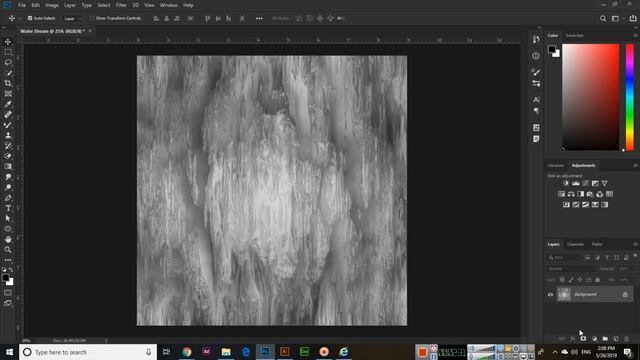
Task: Add a Photo Filter adjustment
Action: [590, 194]
